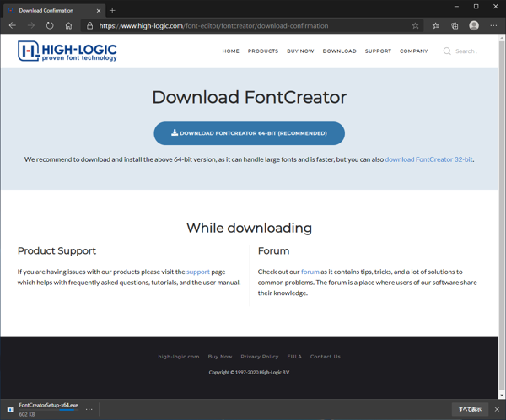506x420 pixels.
Task: Add this page to favorites star
Action: click(415, 26)
